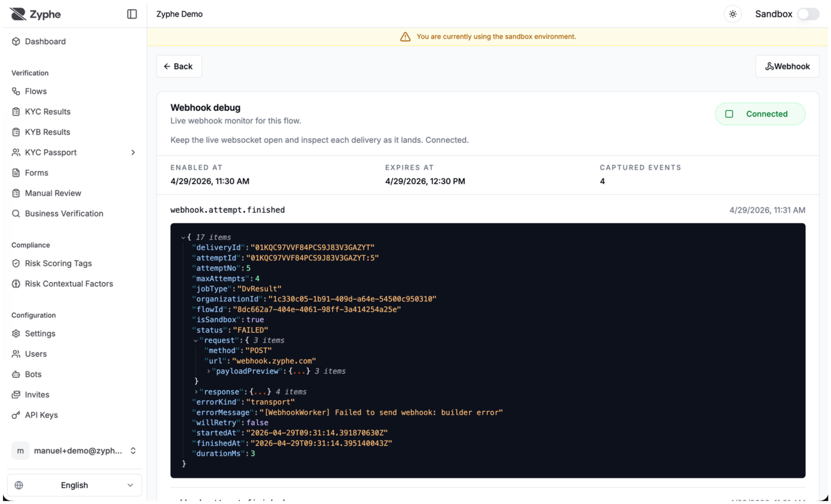Click the webhook.attempt.finished event title
This screenshot has width=831, height=504.
click(x=228, y=210)
